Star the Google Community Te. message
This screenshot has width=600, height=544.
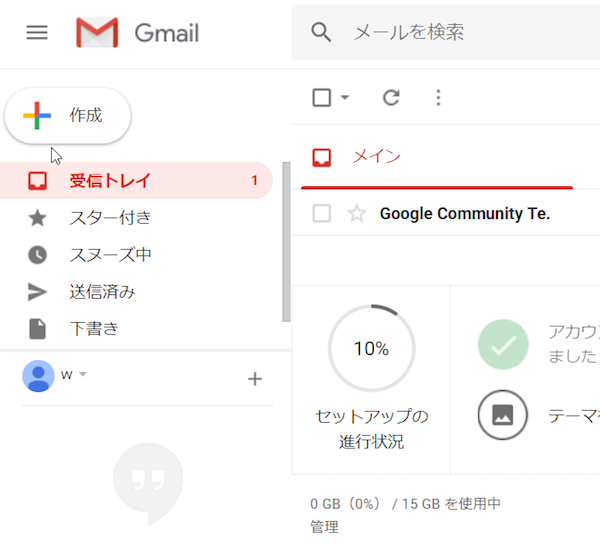pos(357,213)
